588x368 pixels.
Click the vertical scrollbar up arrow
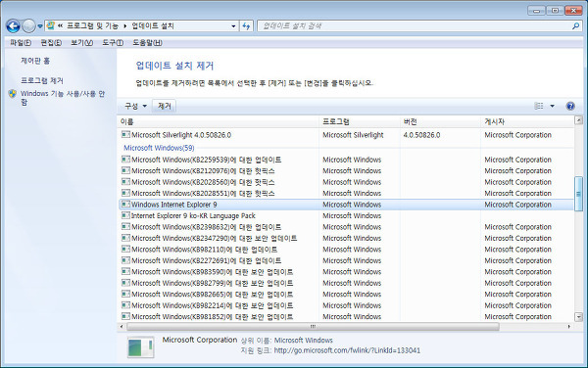click(578, 120)
